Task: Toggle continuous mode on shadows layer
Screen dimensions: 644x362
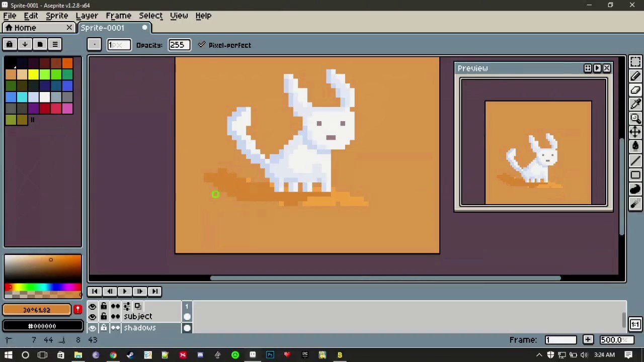Action: click(115, 328)
